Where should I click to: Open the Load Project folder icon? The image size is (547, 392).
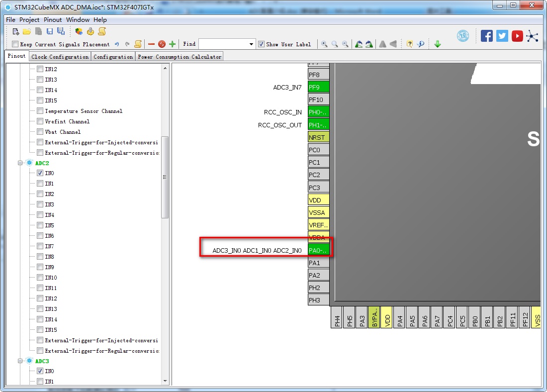(x=27, y=32)
